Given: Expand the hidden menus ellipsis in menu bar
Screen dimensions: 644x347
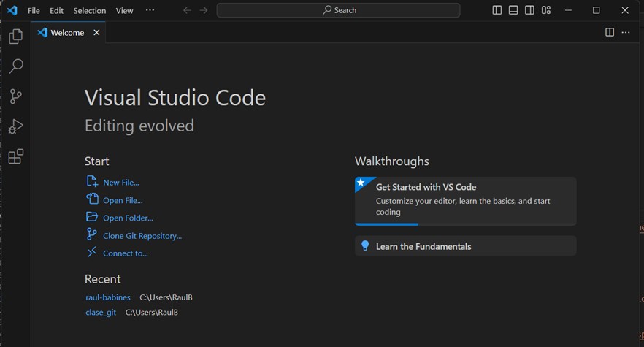Looking at the screenshot, I should click(x=150, y=10).
